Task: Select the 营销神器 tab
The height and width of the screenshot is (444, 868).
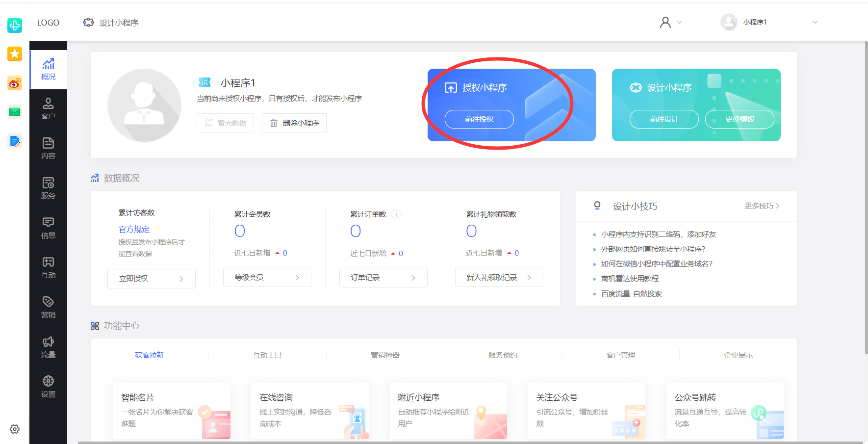Action: click(385, 355)
